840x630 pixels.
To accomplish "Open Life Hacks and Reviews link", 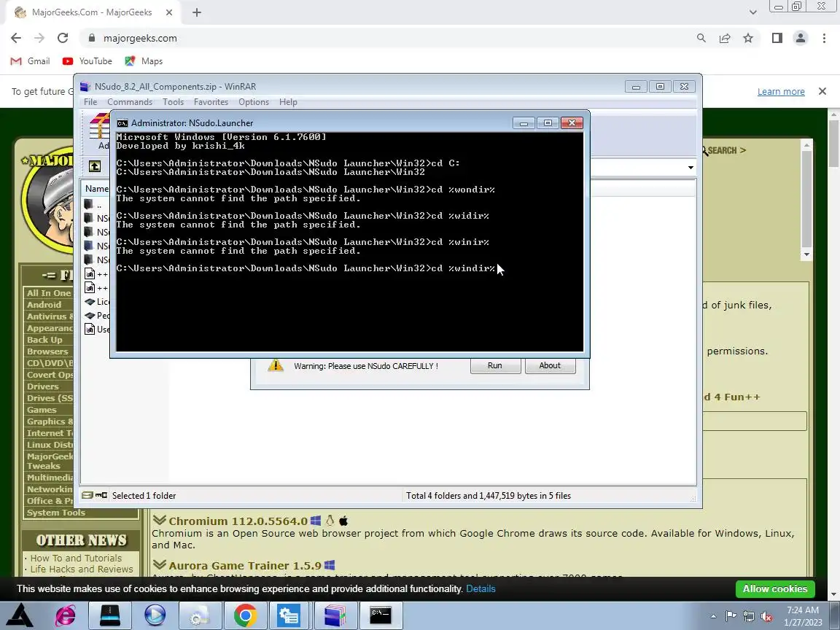I will [82, 569].
